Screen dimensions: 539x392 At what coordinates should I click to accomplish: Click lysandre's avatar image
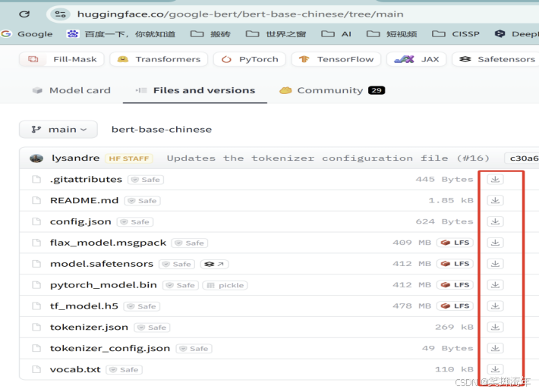36,158
